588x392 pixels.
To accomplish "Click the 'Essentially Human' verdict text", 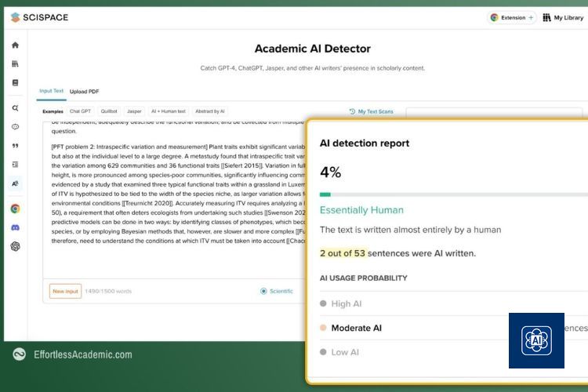I will (361, 210).
